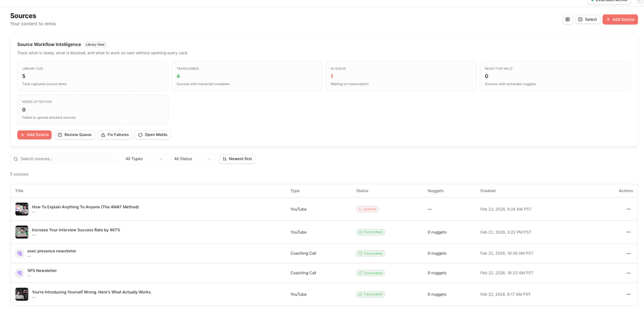The image size is (644, 324).
Task: Click the Select button in header
Action: pos(587,19)
